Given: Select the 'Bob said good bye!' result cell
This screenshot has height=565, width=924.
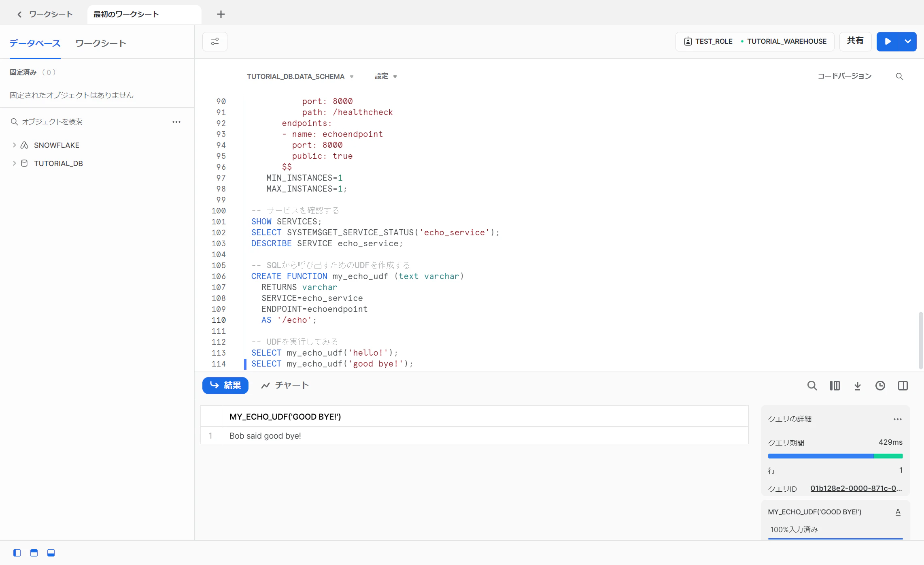Looking at the screenshot, I should (485, 436).
